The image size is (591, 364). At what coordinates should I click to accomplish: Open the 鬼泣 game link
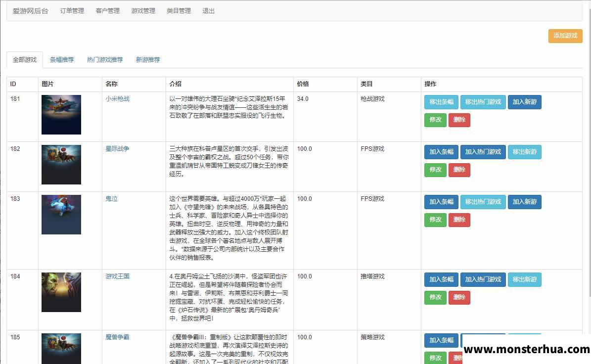(112, 199)
